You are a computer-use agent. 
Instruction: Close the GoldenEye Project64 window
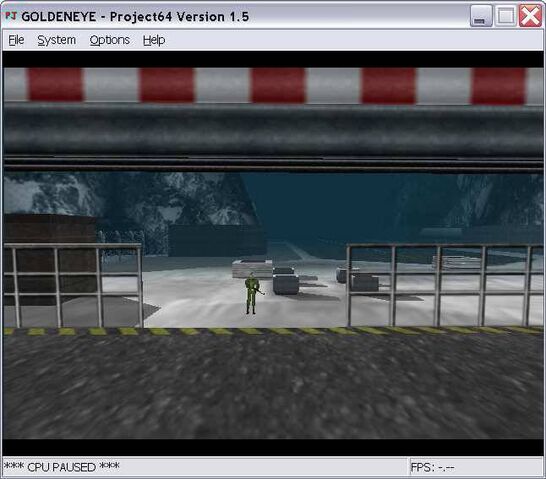(530, 16)
